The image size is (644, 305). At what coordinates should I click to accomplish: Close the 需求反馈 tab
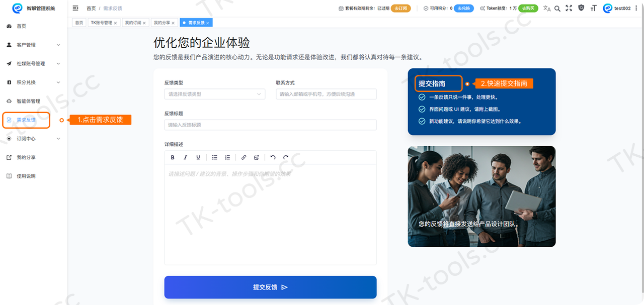(x=207, y=23)
